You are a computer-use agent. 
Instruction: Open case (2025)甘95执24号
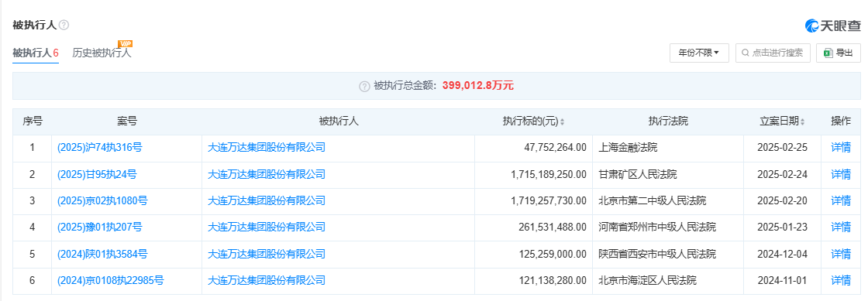point(97,175)
